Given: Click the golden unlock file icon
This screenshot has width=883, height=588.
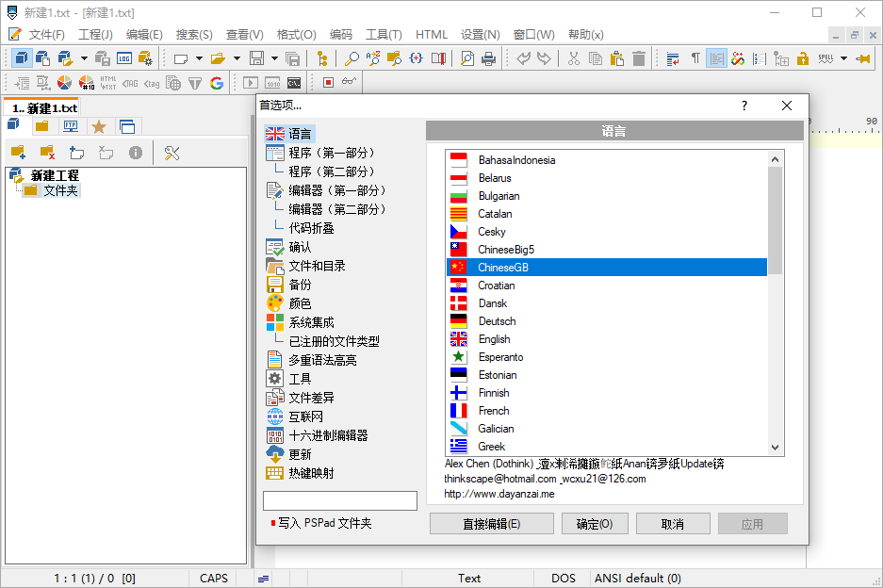Looking at the screenshot, I should (x=804, y=59).
